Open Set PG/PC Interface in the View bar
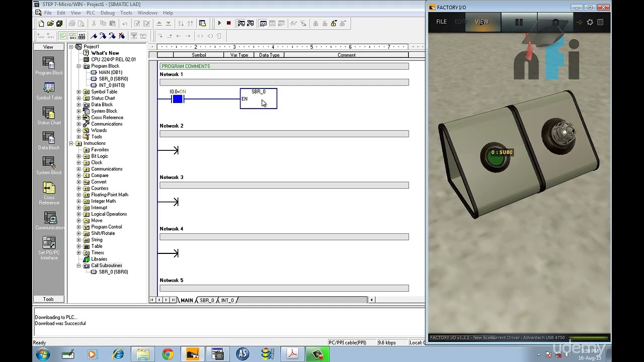This screenshot has height=362, width=644. pyautogui.click(x=49, y=248)
